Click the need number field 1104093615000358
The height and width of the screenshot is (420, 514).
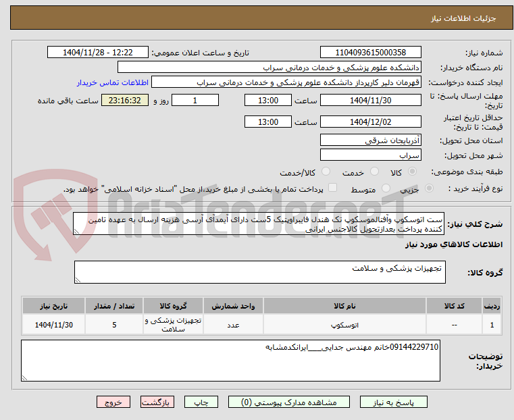[x=370, y=53]
